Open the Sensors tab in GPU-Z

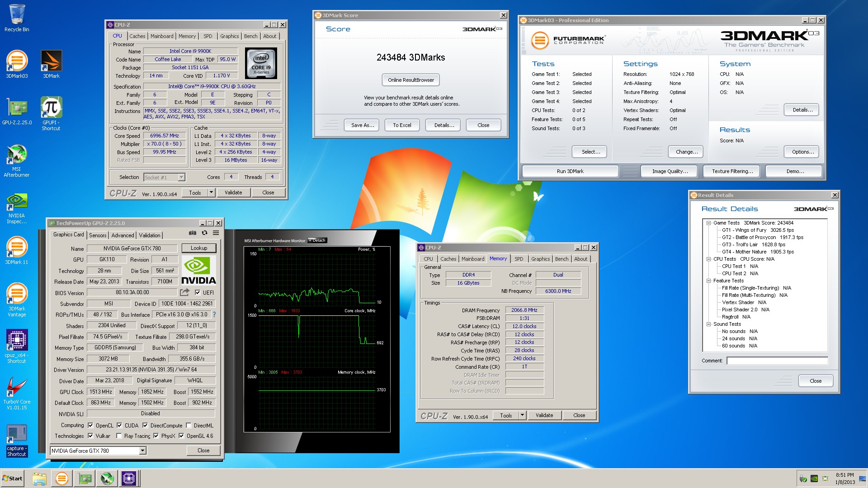[x=98, y=235]
